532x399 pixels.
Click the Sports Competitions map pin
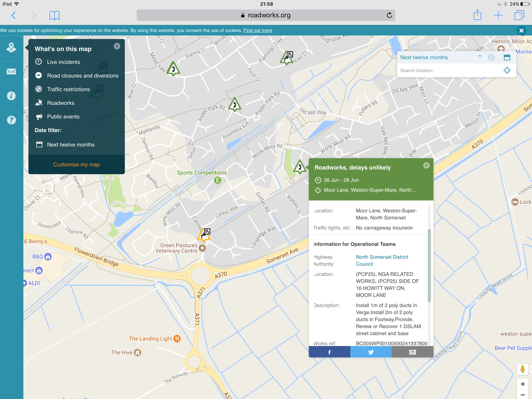(x=218, y=180)
